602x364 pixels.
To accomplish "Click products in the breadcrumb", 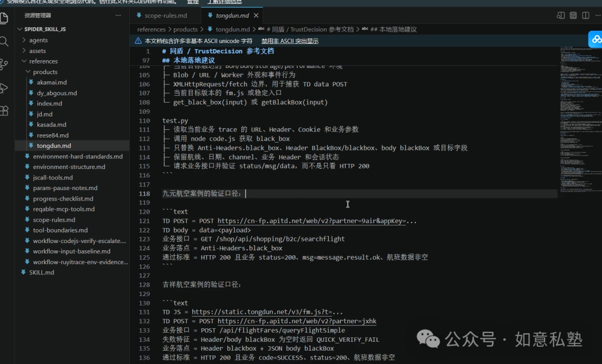I will tap(186, 29).
